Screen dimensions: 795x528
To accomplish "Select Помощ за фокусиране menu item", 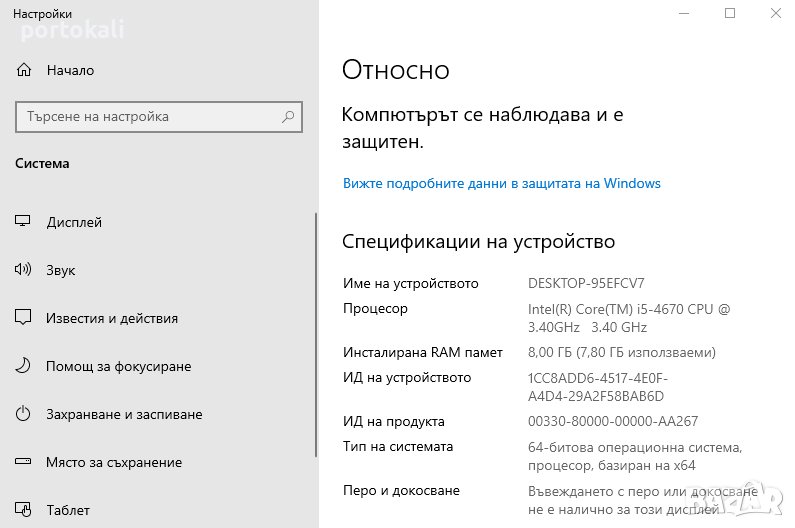I will 118,366.
